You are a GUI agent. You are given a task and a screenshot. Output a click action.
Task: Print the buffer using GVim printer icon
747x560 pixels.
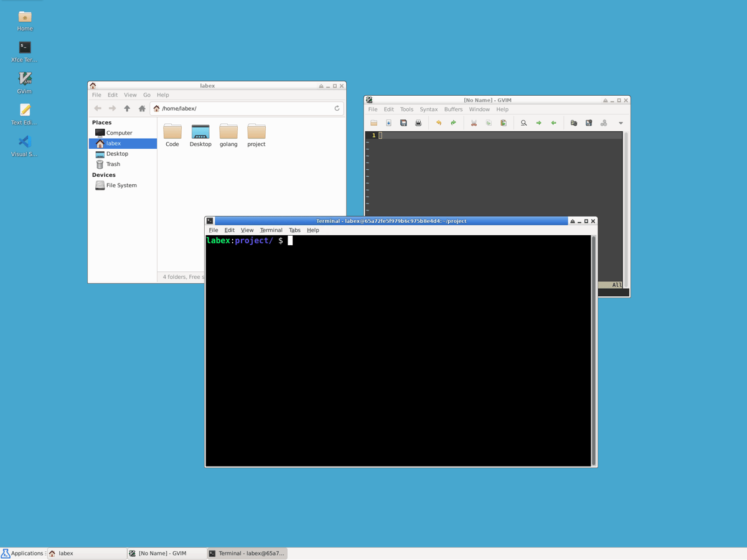(418, 123)
